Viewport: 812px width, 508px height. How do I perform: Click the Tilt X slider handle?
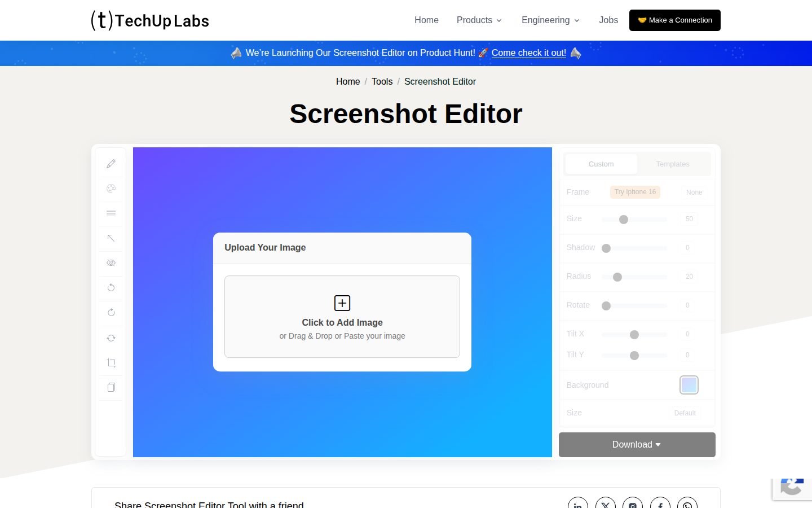point(634,335)
